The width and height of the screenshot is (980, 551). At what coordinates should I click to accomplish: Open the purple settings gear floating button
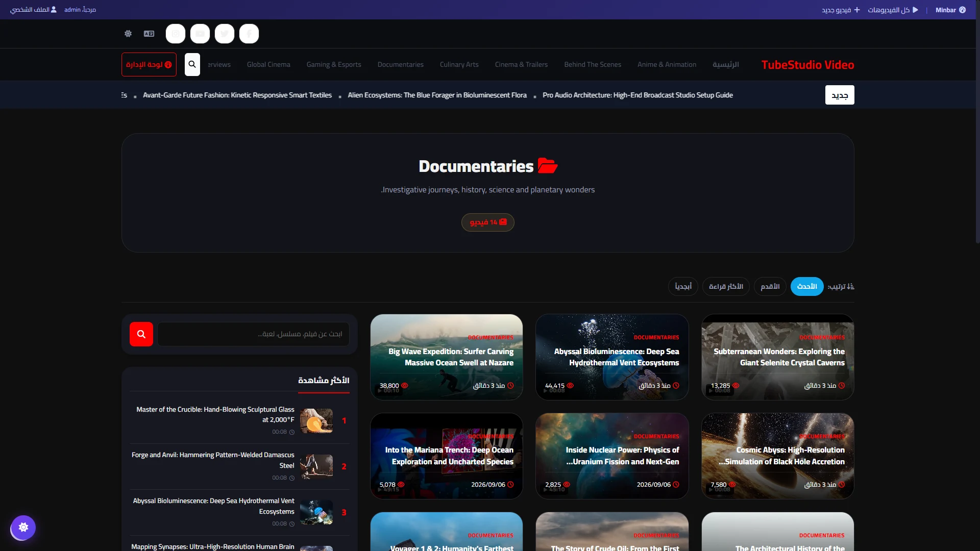(x=23, y=527)
